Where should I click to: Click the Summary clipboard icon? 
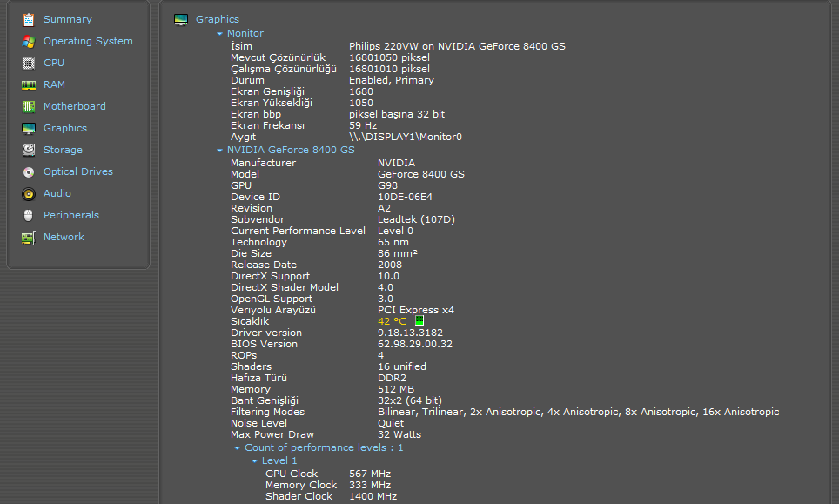[x=29, y=20]
